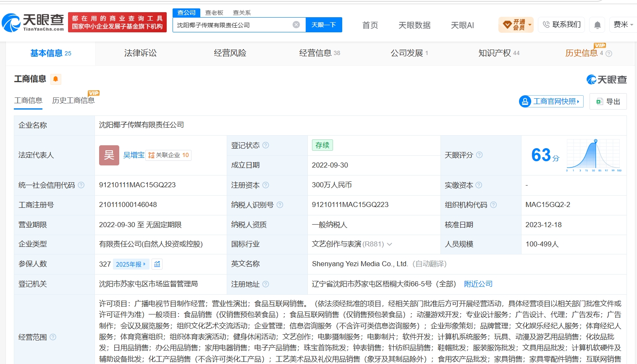Click the 天眼一下 search button
The width and height of the screenshot is (637, 364).
click(324, 25)
